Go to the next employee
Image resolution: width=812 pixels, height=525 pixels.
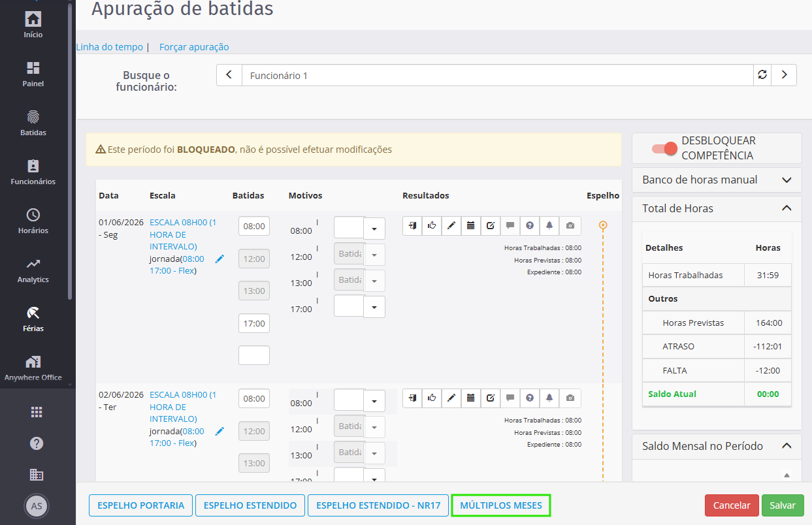[x=784, y=75]
